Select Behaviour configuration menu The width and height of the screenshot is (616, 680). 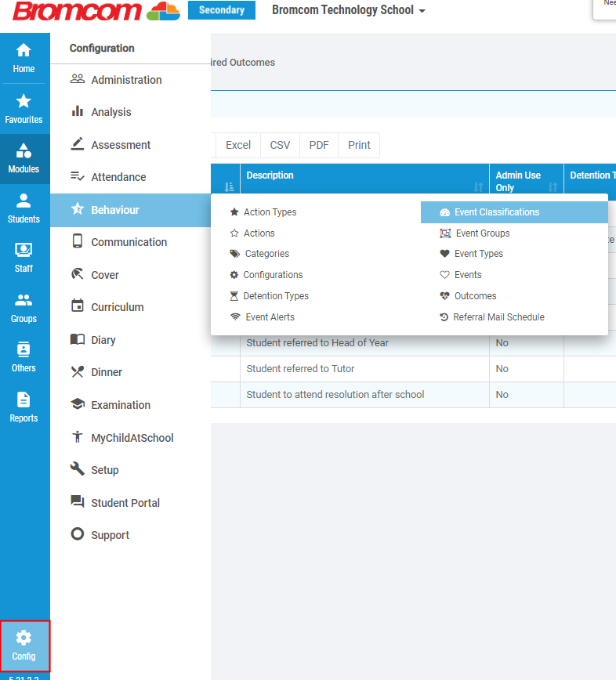pyautogui.click(x=131, y=210)
